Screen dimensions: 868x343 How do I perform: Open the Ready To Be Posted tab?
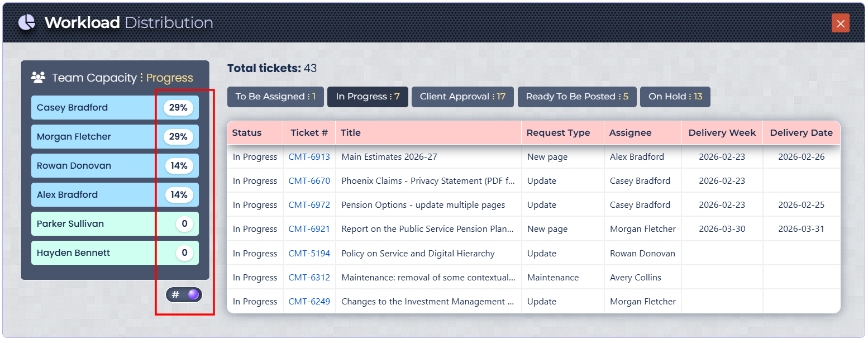(577, 97)
